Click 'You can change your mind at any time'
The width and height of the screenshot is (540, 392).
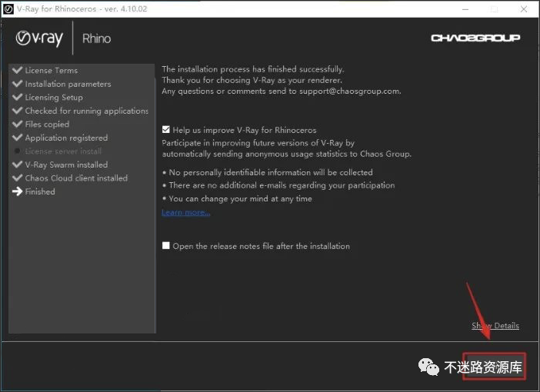point(240,198)
